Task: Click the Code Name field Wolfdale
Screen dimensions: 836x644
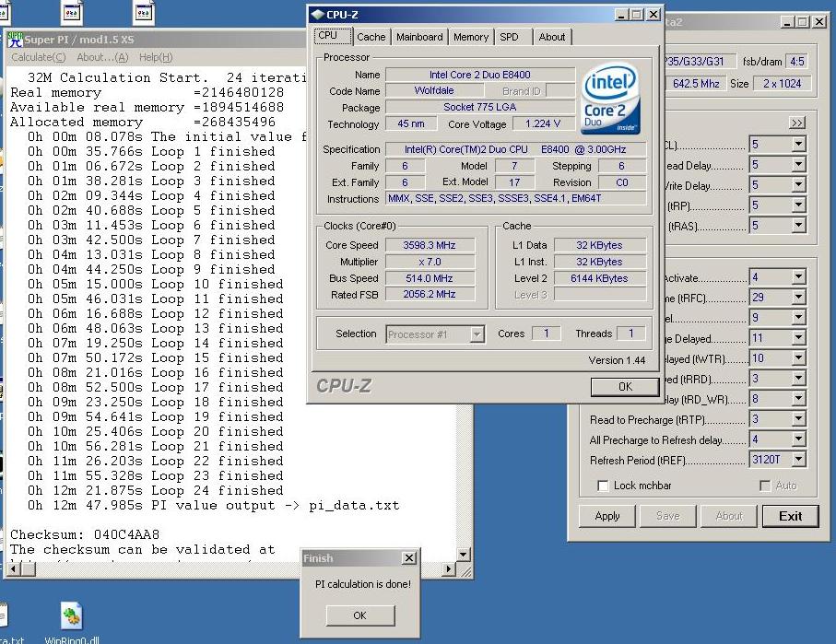Action: pyautogui.click(x=434, y=90)
